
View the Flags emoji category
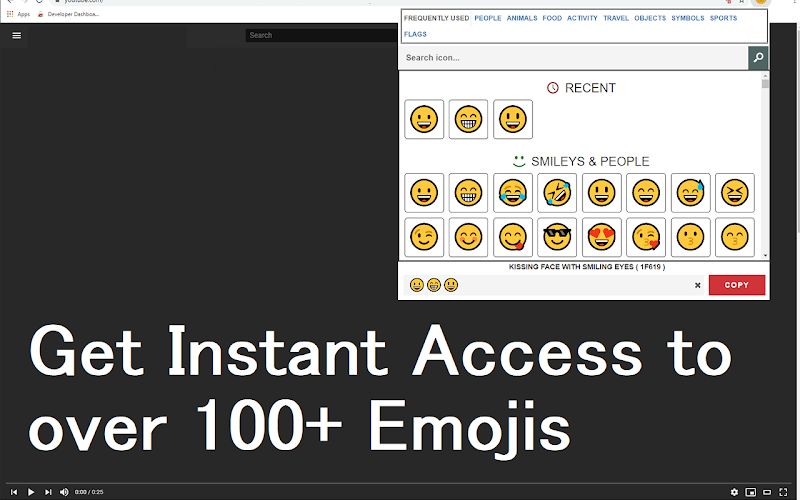point(415,34)
